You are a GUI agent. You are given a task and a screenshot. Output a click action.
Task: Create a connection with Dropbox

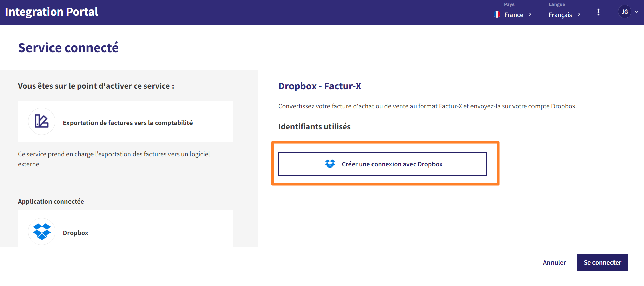pos(383,164)
